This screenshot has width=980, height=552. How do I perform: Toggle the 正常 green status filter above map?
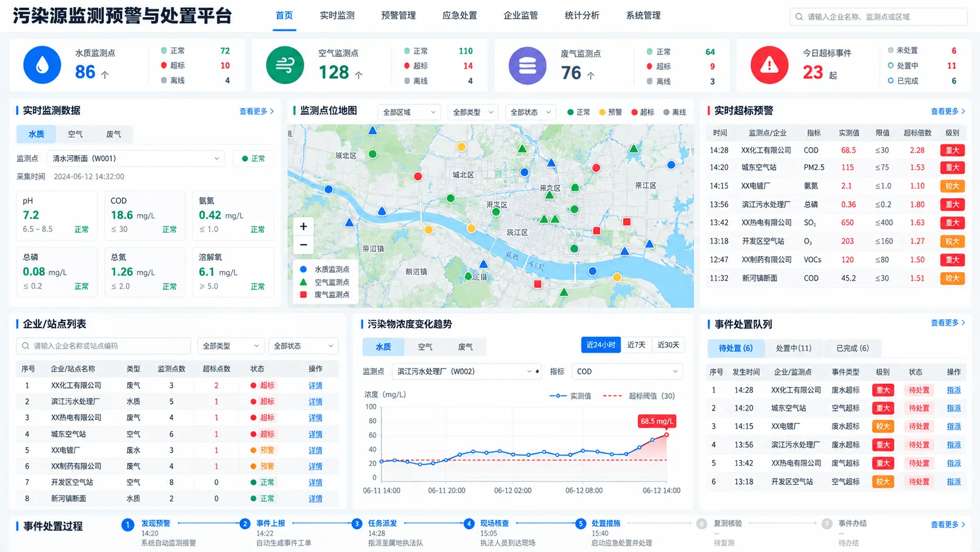tap(579, 112)
